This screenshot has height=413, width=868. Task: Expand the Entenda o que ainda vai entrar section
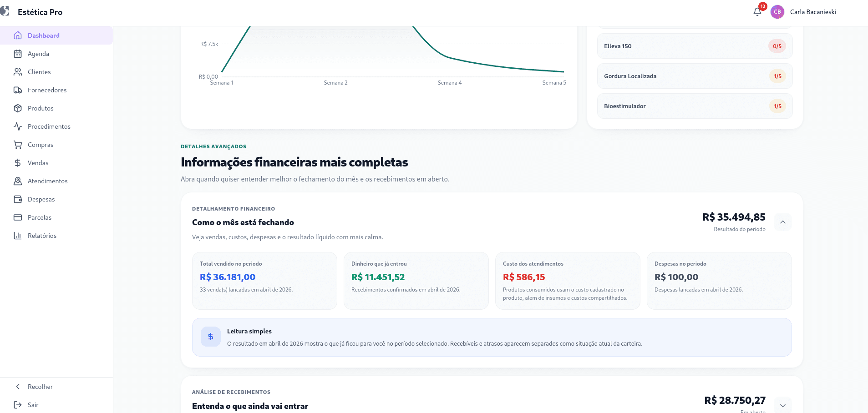[783, 405]
